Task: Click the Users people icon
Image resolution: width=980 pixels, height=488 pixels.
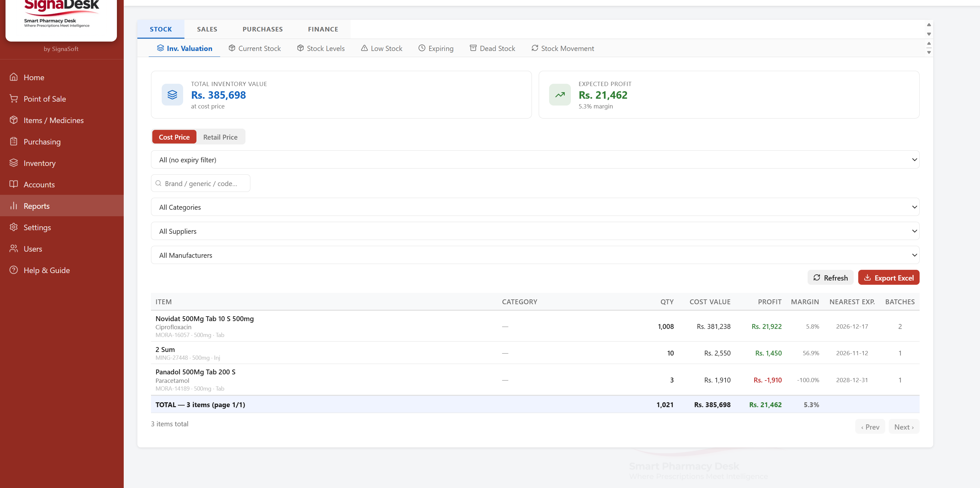Action: coord(14,249)
